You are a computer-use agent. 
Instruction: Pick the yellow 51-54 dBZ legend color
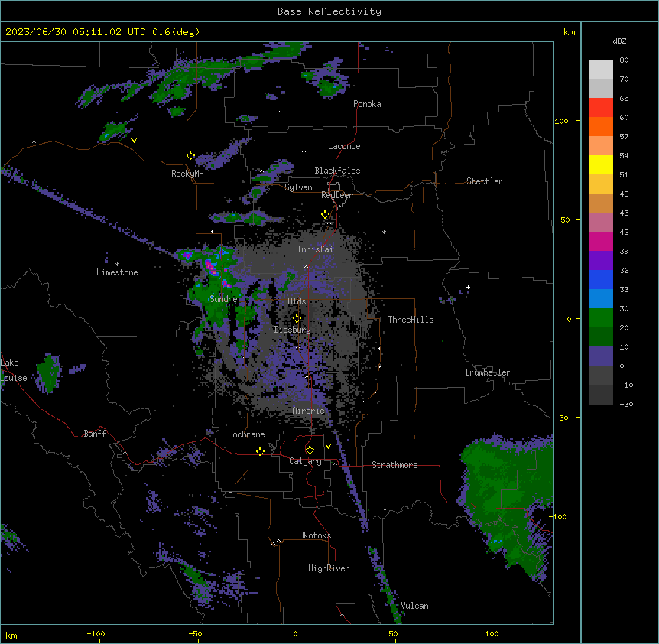(x=601, y=164)
